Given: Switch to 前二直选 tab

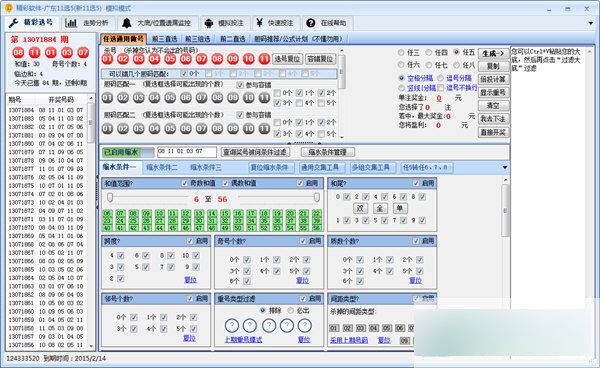Looking at the screenshot, I should point(232,39).
